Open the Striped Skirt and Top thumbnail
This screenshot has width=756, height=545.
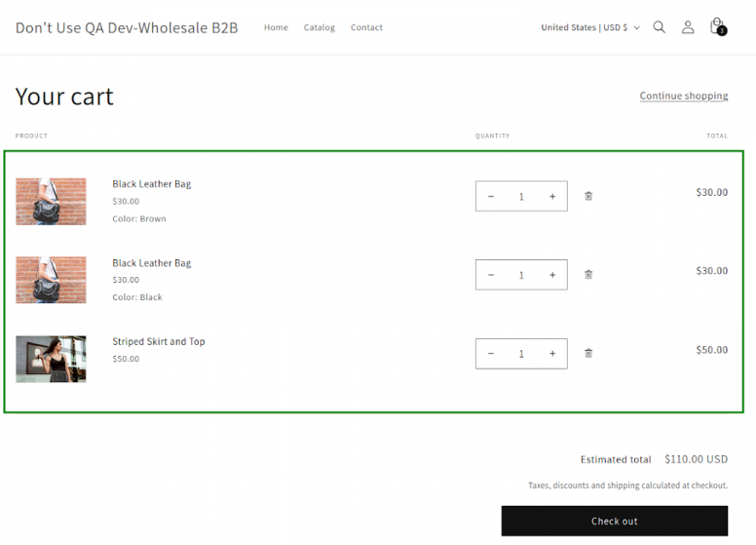tap(51, 359)
